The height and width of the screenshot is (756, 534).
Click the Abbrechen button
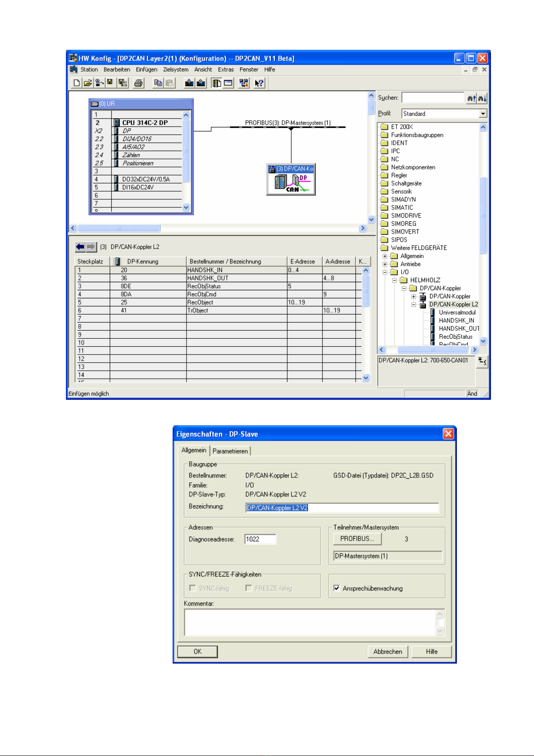388,651
